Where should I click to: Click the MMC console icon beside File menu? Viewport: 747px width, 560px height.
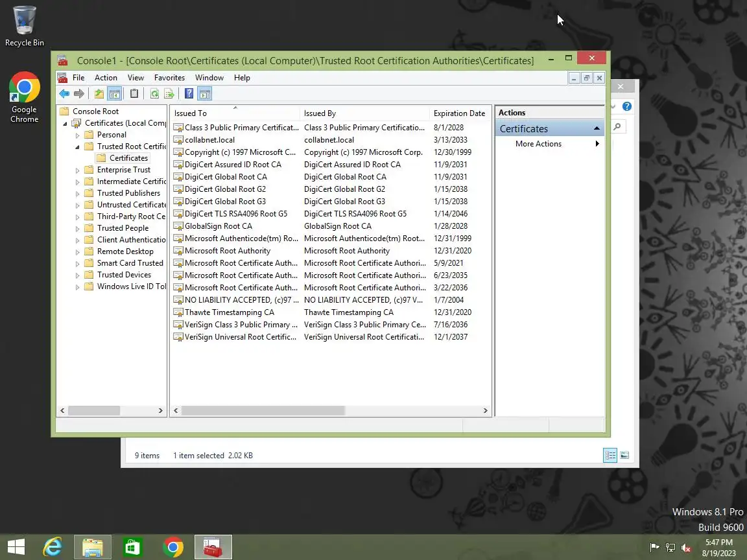pos(62,78)
